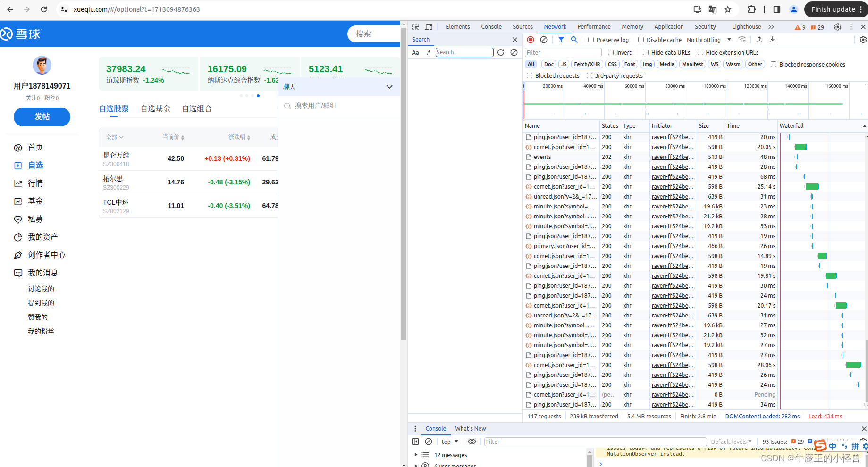Open DevTools settings gear

point(838,27)
